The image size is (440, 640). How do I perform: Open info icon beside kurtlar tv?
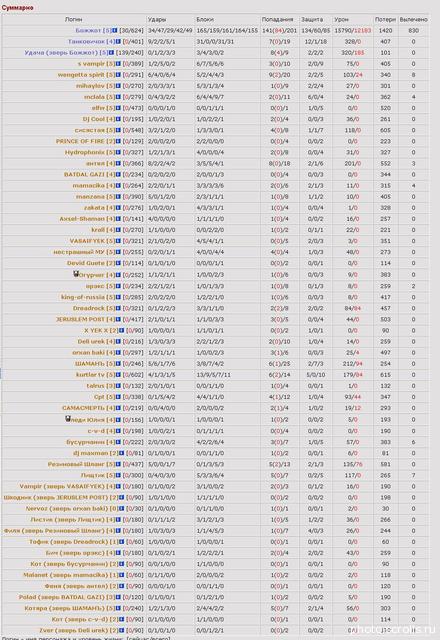pos(118,375)
